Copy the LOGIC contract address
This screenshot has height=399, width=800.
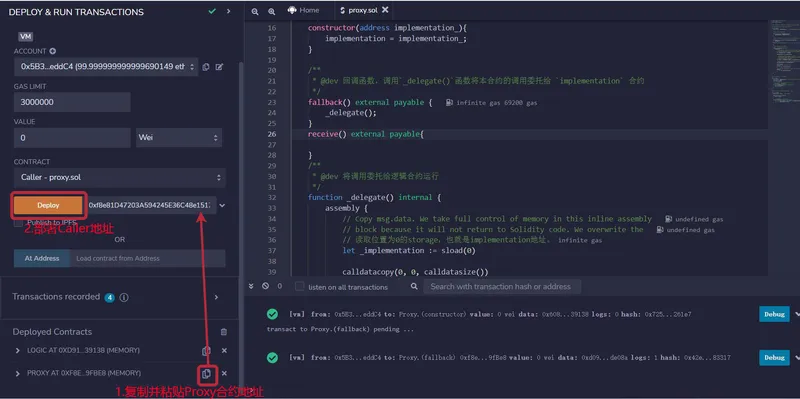(x=206, y=351)
